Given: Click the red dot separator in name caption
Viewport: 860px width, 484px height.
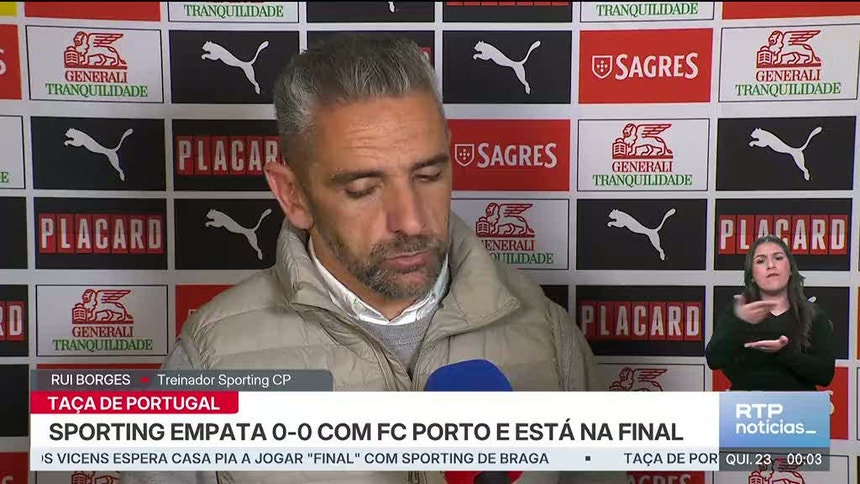Looking at the screenshot, I should click(145, 380).
